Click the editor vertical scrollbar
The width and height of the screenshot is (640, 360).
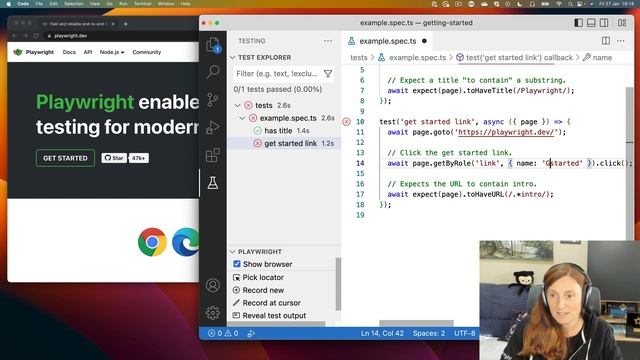630,163
